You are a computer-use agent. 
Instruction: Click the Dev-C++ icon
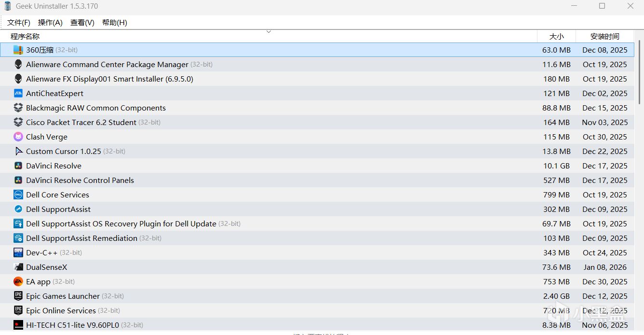click(18, 252)
